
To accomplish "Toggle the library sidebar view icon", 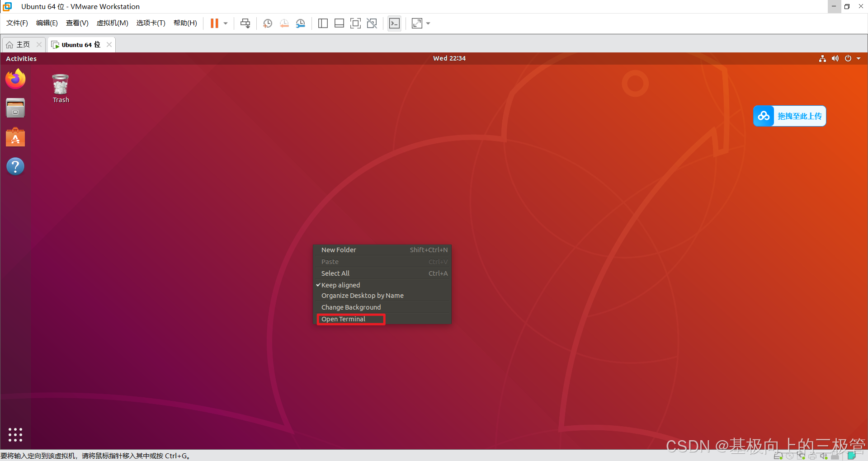I will [x=323, y=24].
